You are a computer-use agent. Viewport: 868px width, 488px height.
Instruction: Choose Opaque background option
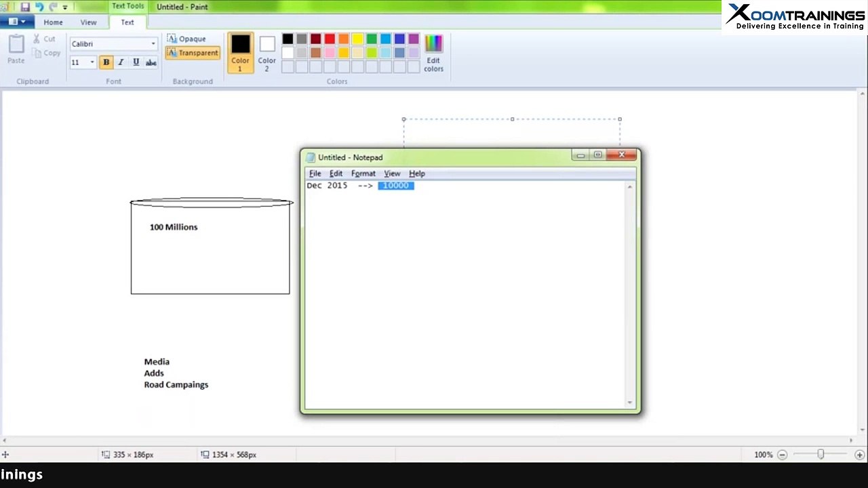coord(186,39)
